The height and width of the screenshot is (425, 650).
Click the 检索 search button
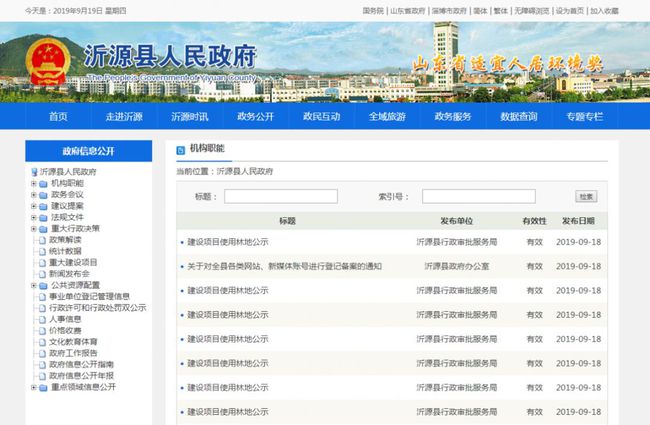pos(586,197)
